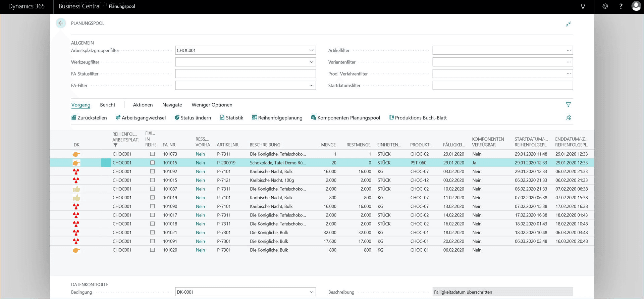This screenshot has height=299, width=644.
Task: Click Dynamics 365 link
Action: 26,6
